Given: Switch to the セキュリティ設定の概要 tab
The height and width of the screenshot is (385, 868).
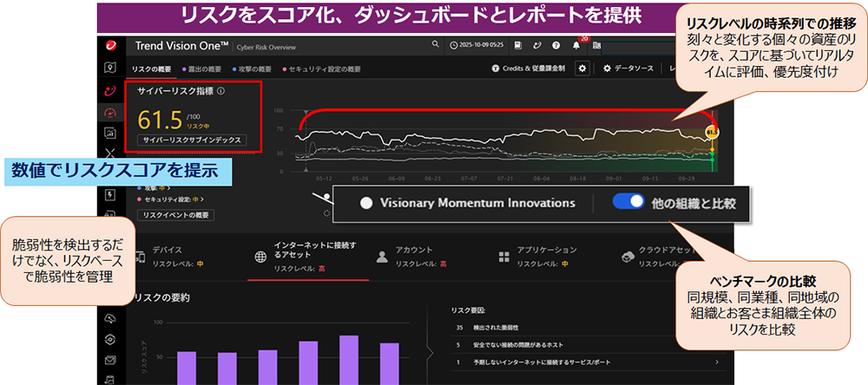Looking at the screenshot, I should 322,69.
